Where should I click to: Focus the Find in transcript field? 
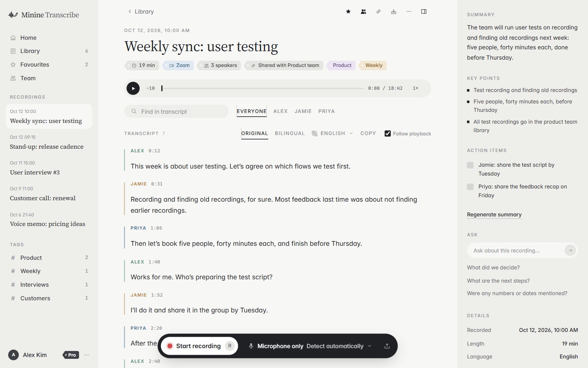click(176, 112)
